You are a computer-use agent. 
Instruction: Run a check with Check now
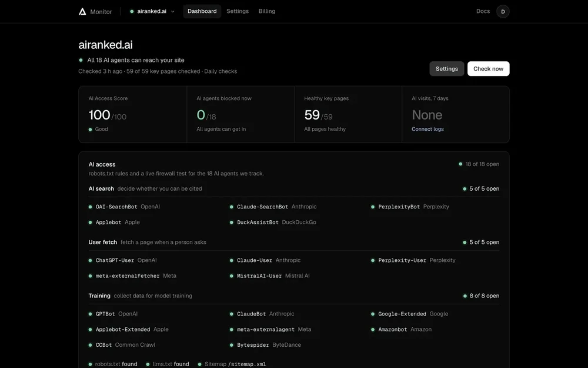[x=488, y=69]
